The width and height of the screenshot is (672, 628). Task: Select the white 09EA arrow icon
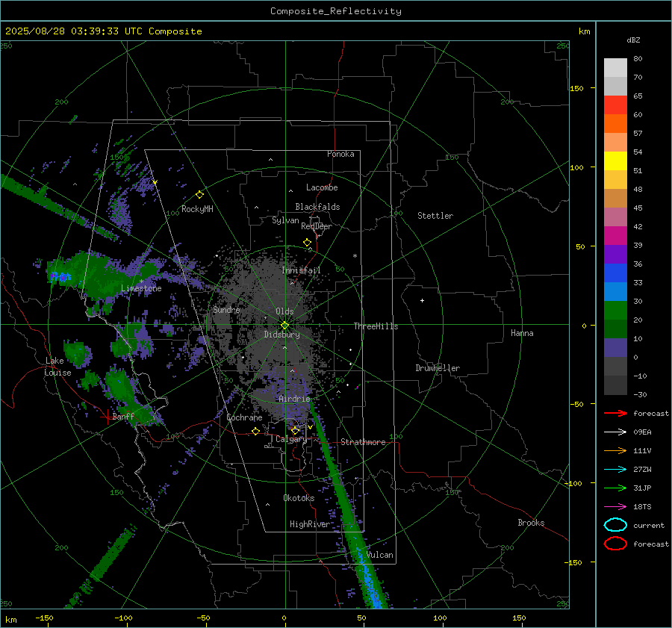615,432
